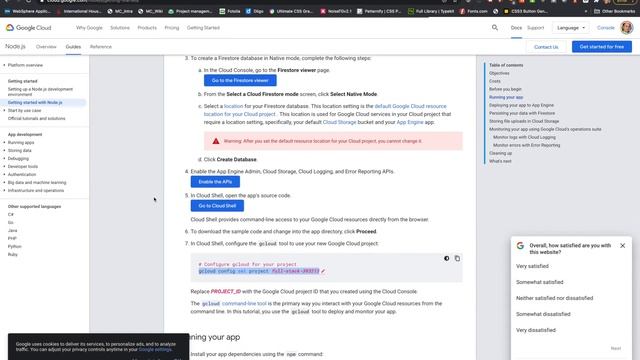640x360 pixels.
Task: Open Official tutorials and solutions page
Action: (x=36, y=118)
